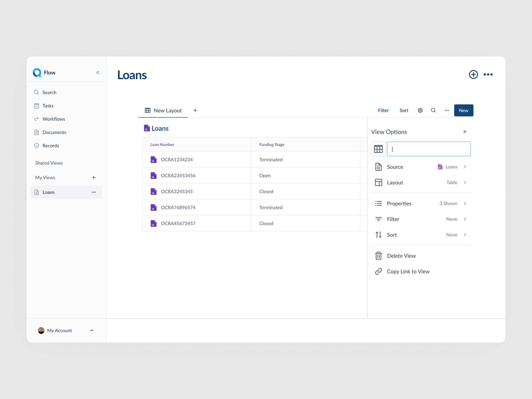Open the Sort menu above the table

404,110
